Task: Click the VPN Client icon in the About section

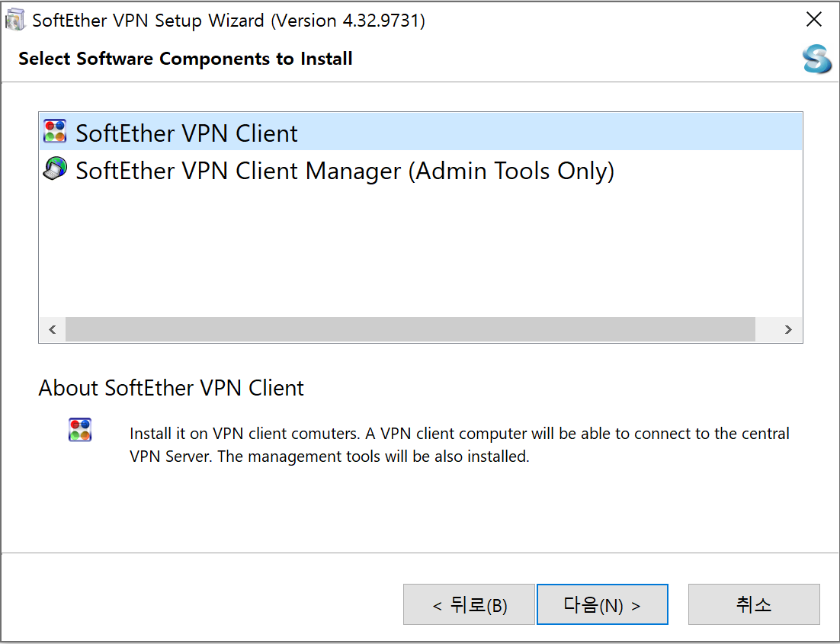Action: pos(79,429)
